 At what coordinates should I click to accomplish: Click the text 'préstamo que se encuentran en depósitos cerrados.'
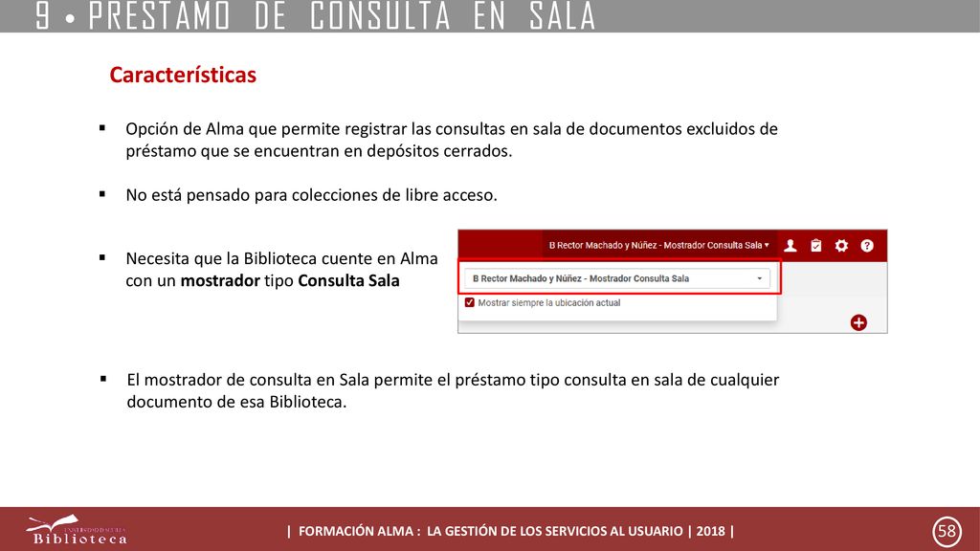pyautogui.click(x=319, y=151)
